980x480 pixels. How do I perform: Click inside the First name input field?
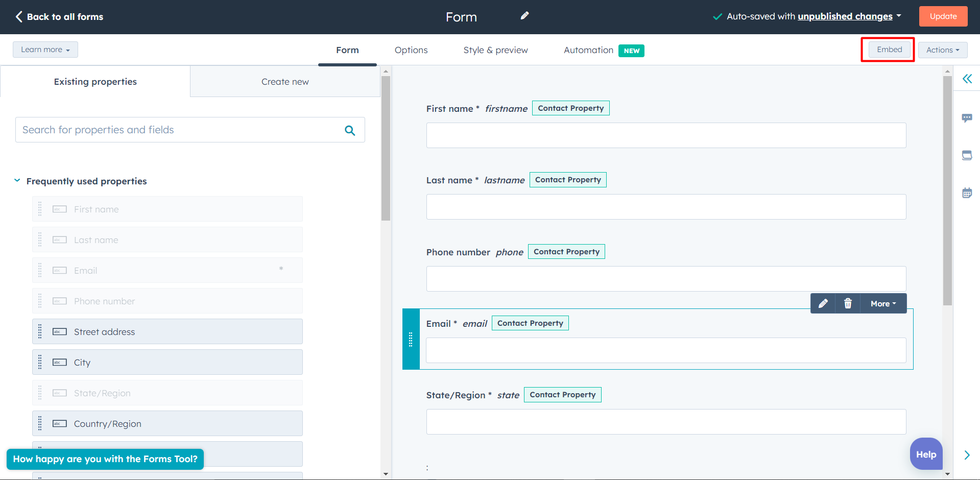[x=665, y=135]
